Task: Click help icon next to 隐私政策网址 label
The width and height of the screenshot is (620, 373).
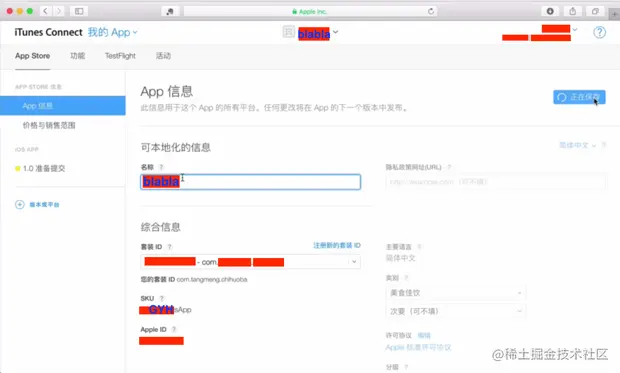Action: coord(449,167)
